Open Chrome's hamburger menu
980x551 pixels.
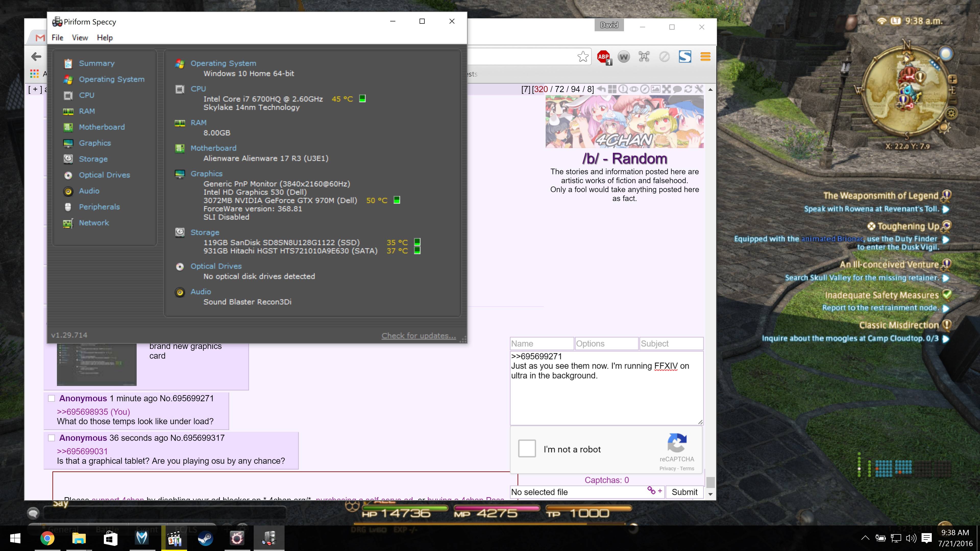click(x=705, y=57)
